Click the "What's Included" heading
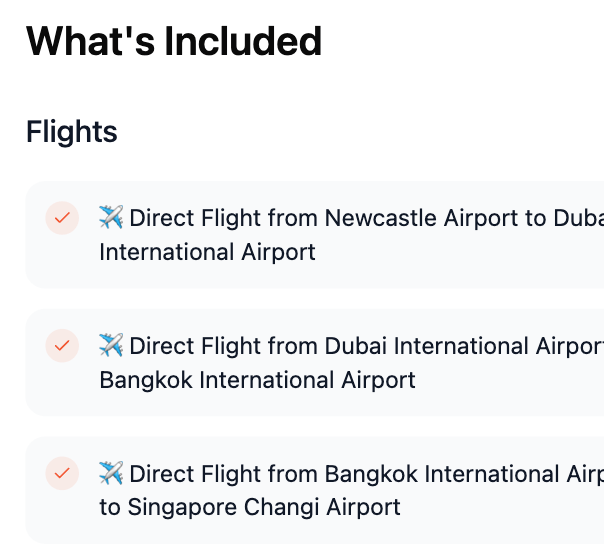604x550 pixels. (174, 41)
